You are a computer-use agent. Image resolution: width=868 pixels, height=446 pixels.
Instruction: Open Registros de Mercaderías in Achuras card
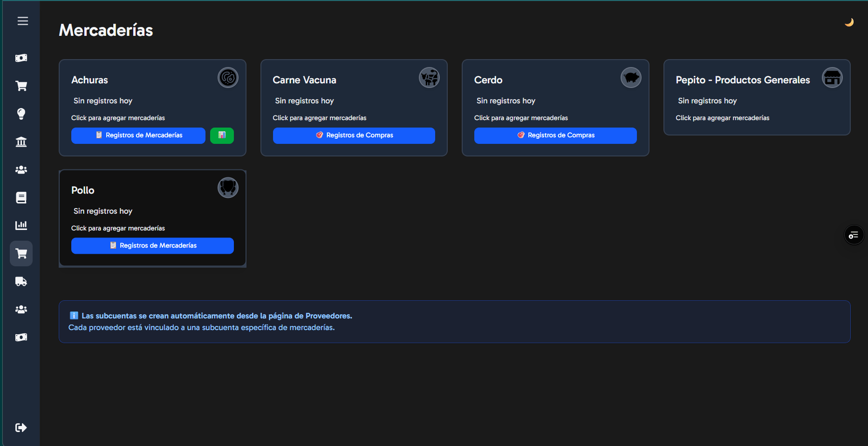(x=138, y=135)
